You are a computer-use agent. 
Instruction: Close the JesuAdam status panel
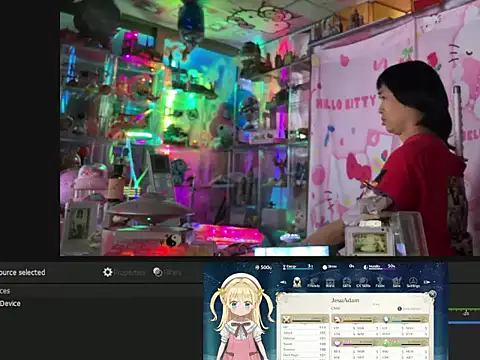point(432,294)
